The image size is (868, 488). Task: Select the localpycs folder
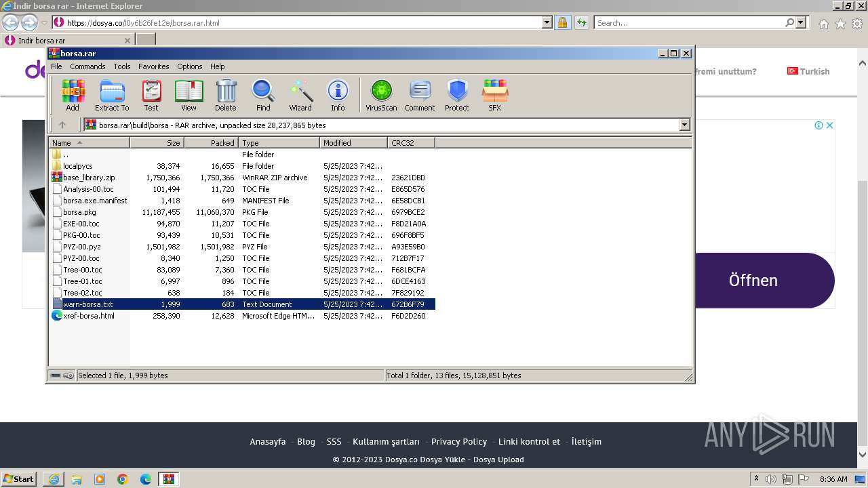pos(77,166)
